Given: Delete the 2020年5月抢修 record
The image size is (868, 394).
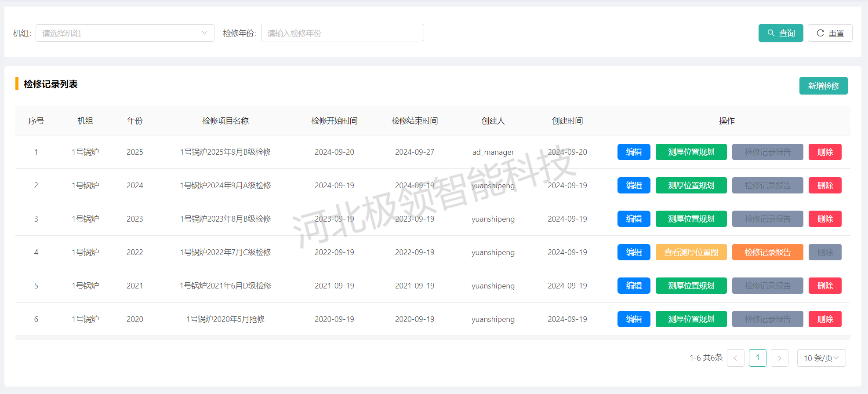Looking at the screenshot, I should (824, 319).
